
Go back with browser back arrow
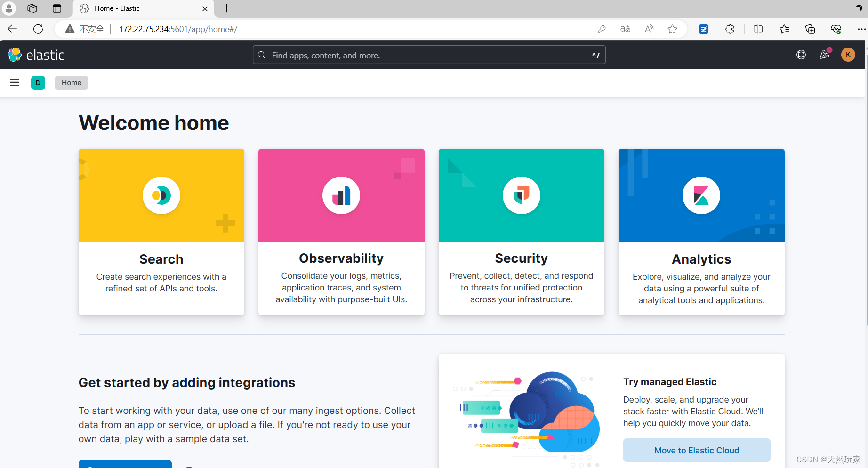pos(12,29)
